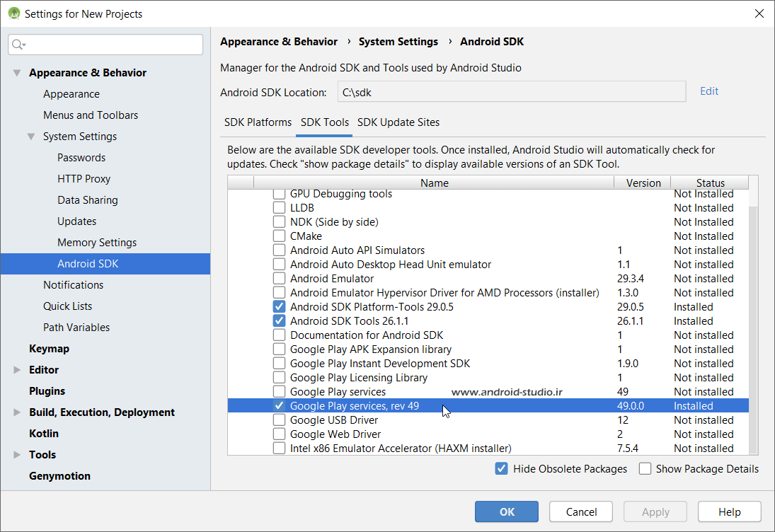Select the Kotlin section
Screen dimensions: 775x532
coord(43,434)
